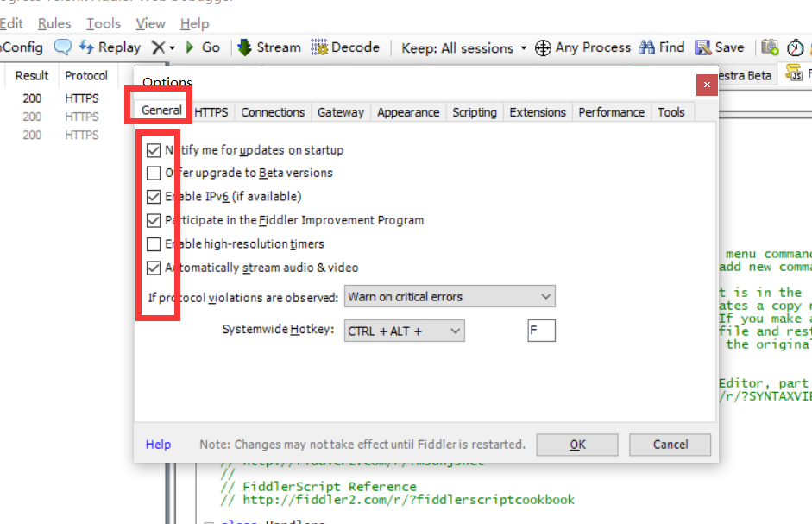Open Keep: All sessions dropdown
This screenshot has width=812, height=524.
(x=463, y=48)
